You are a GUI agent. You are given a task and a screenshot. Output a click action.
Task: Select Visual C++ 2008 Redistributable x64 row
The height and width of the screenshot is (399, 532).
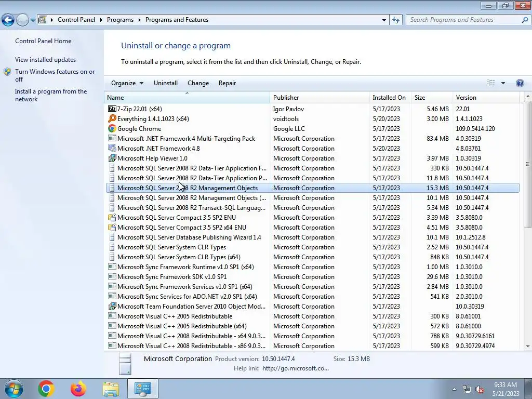pos(312,336)
